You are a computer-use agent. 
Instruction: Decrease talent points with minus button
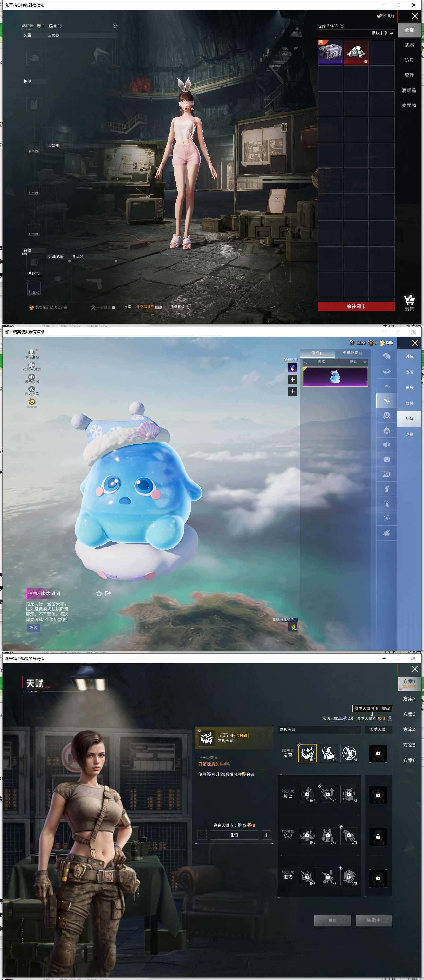(x=203, y=835)
